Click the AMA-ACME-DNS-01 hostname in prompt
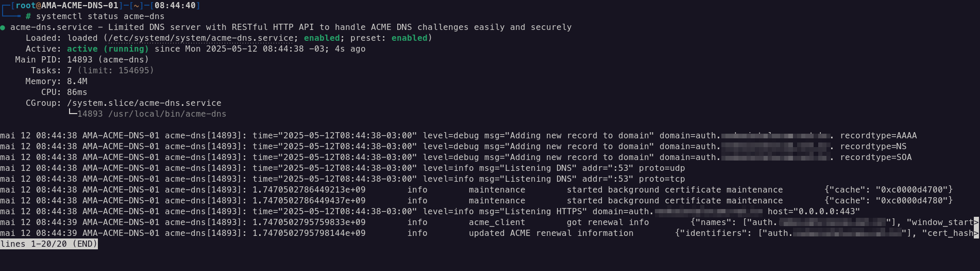 80,6
